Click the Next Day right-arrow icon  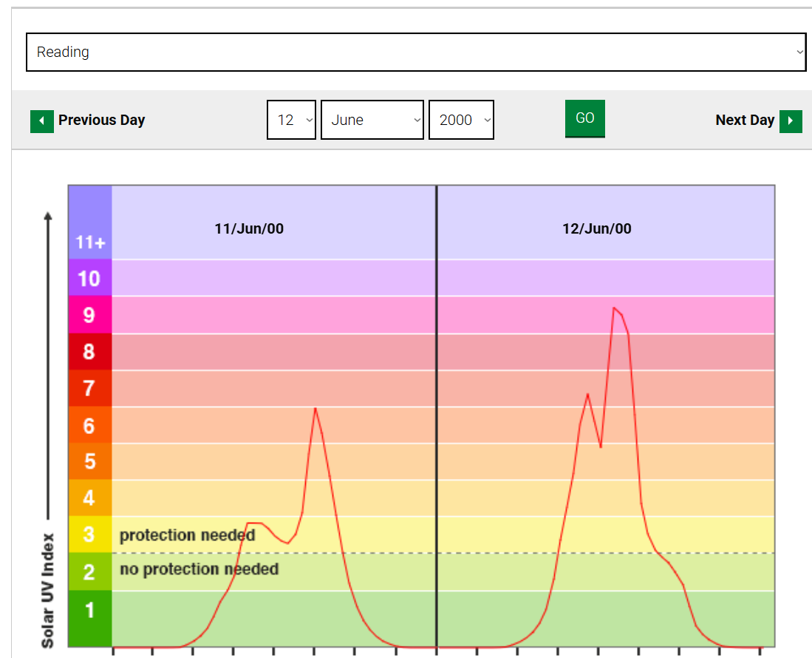(791, 121)
